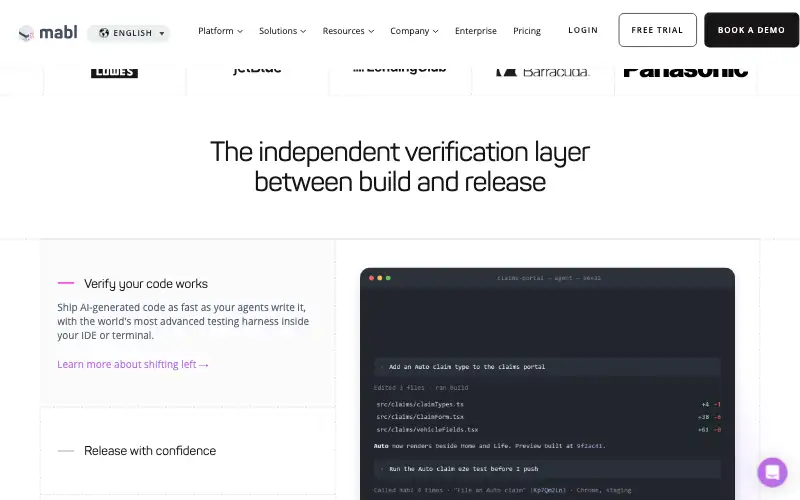This screenshot has height=500, width=800.
Task: Click the green dot in terminal window
Action: click(x=388, y=278)
